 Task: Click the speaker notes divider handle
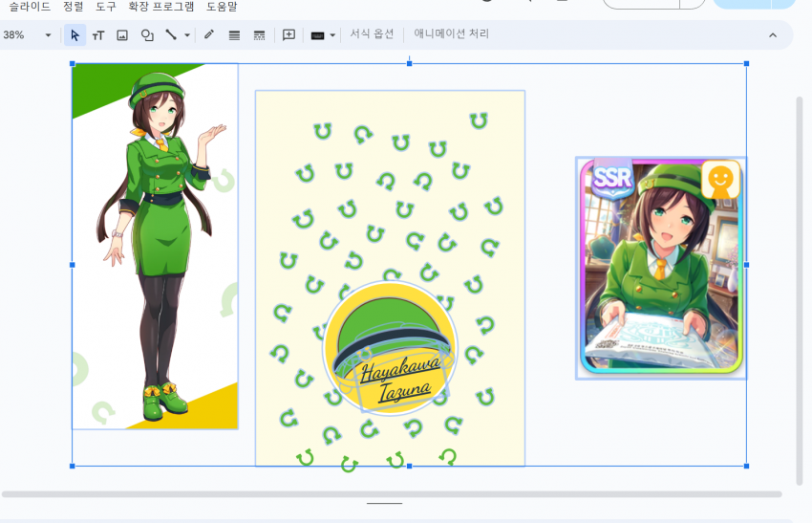coord(384,503)
